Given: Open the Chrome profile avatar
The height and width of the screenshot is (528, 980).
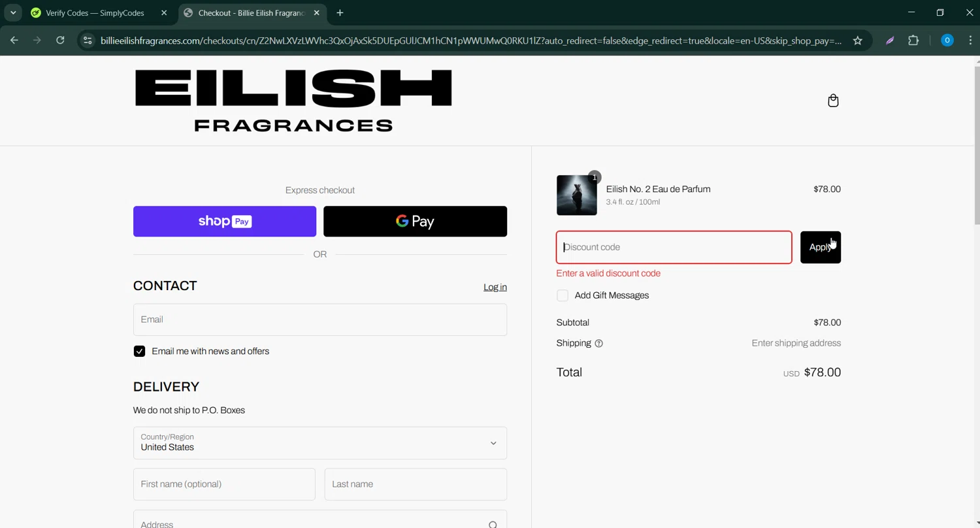Looking at the screenshot, I should click(947, 41).
